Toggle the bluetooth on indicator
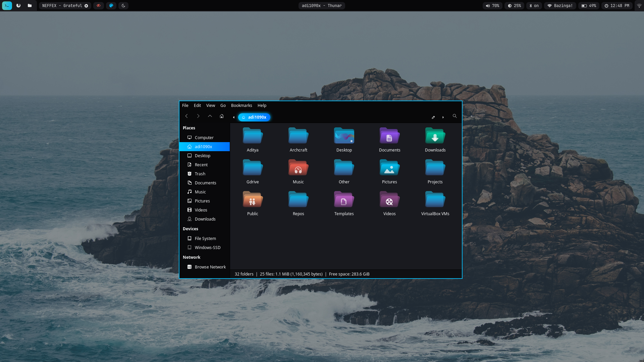The image size is (644, 362). (x=534, y=6)
